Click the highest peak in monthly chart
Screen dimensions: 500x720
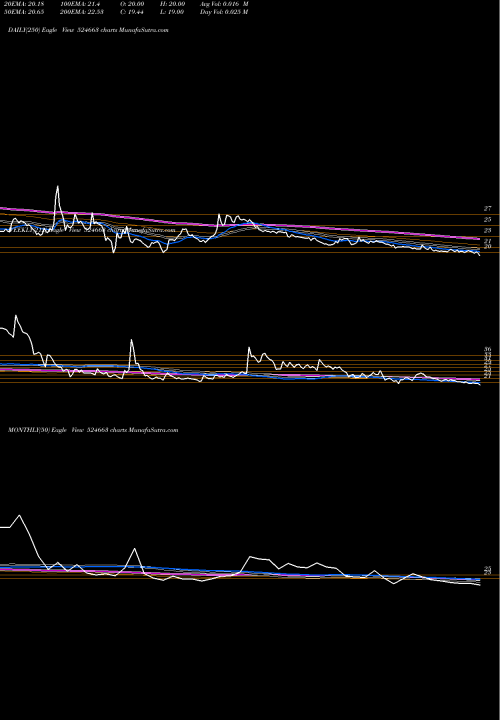click(19, 516)
